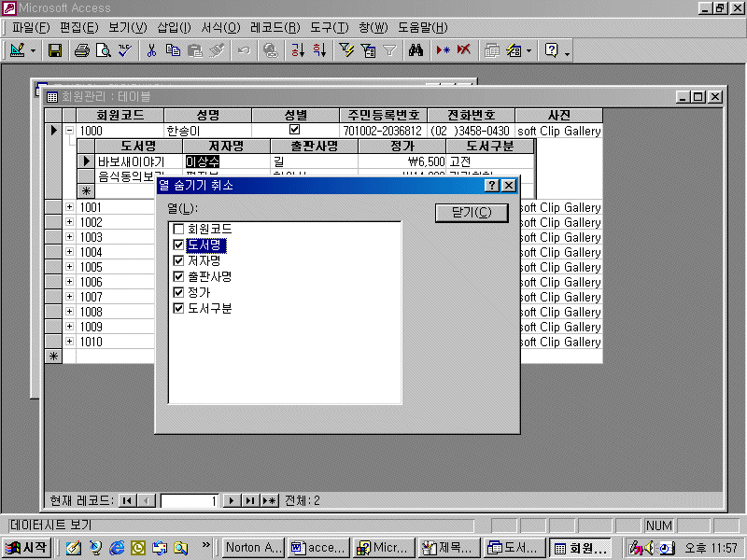The width and height of the screenshot is (747, 560).
Task: Expand subdatasheet for record 1005
Action: coord(69,267)
